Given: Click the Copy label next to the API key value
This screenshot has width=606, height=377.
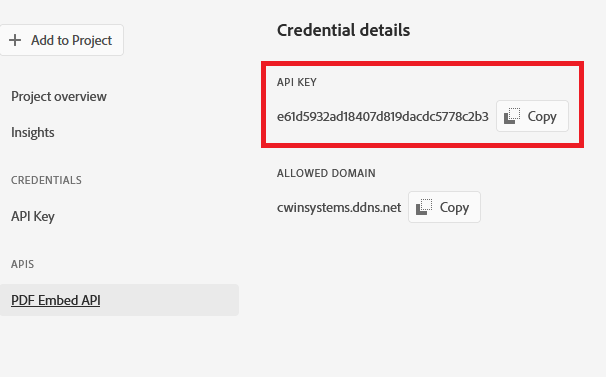Looking at the screenshot, I should [542, 116].
